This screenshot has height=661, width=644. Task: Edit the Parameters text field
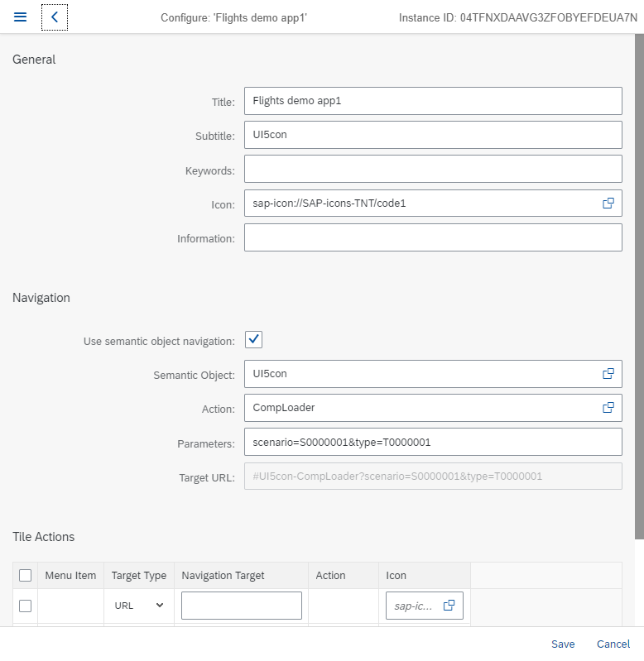432,442
